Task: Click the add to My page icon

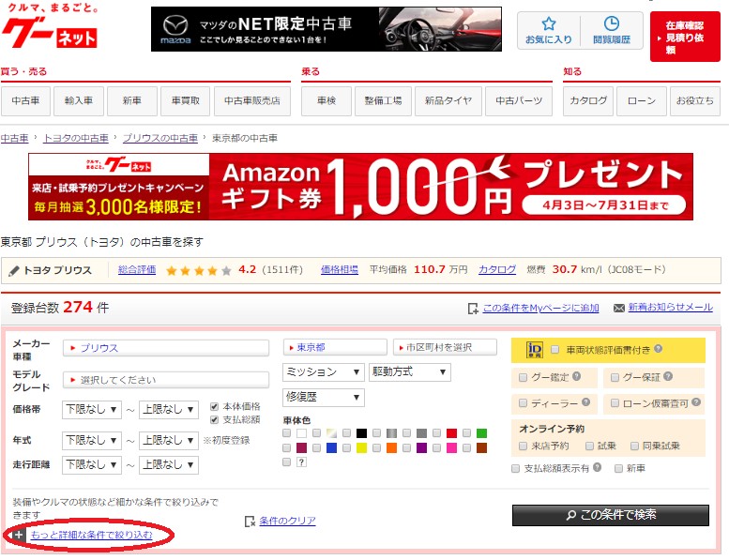Action: 473,308
